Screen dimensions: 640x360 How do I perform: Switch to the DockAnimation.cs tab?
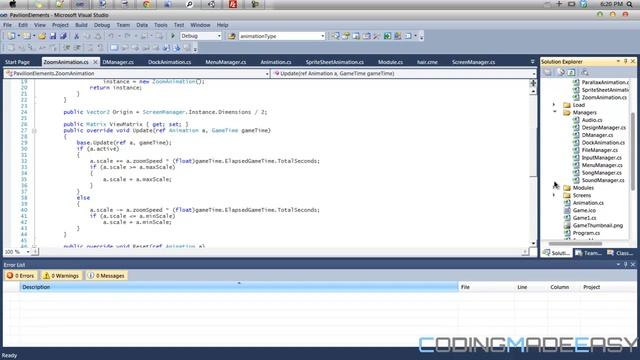pyautogui.click(x=169, y=62)
